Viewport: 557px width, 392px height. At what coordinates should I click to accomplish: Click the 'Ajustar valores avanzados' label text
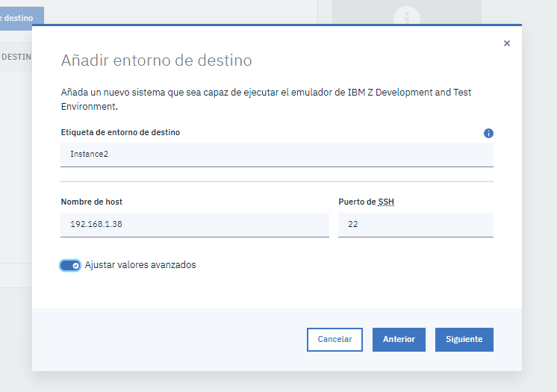[x=140, y=265]
